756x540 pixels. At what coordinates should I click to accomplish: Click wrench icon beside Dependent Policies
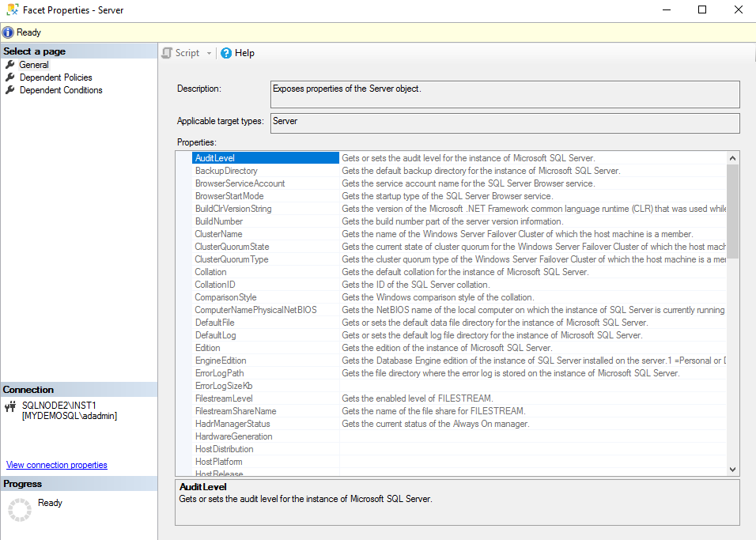pos(10,77)
